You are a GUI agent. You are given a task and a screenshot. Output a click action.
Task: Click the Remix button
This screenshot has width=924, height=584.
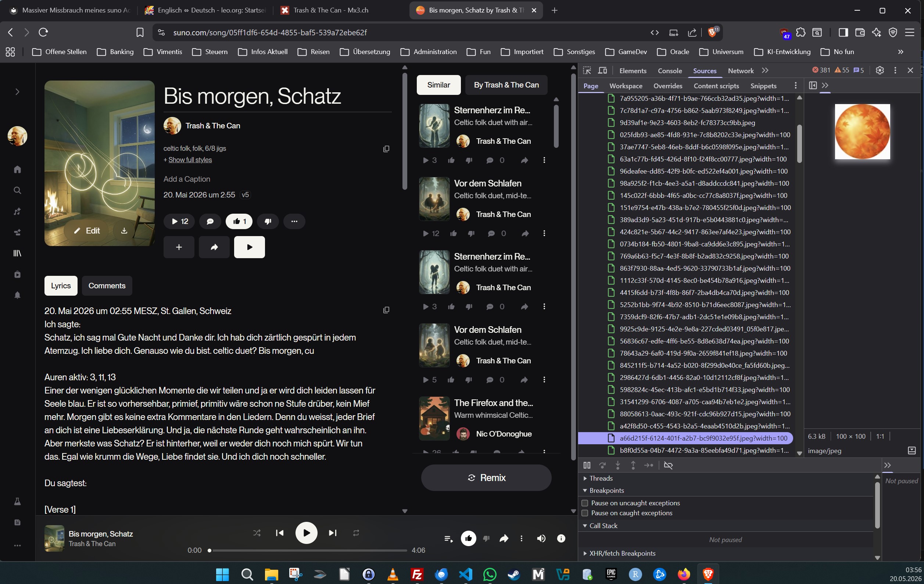coord(486,478)
